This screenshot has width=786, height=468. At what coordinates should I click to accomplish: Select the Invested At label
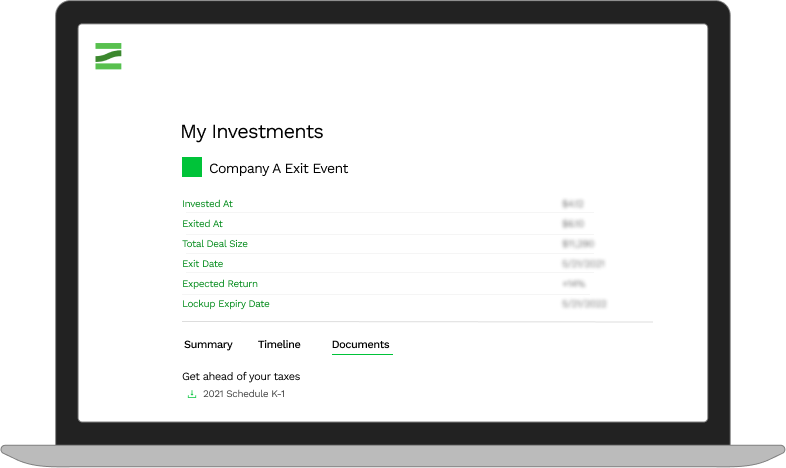[207, 204]
